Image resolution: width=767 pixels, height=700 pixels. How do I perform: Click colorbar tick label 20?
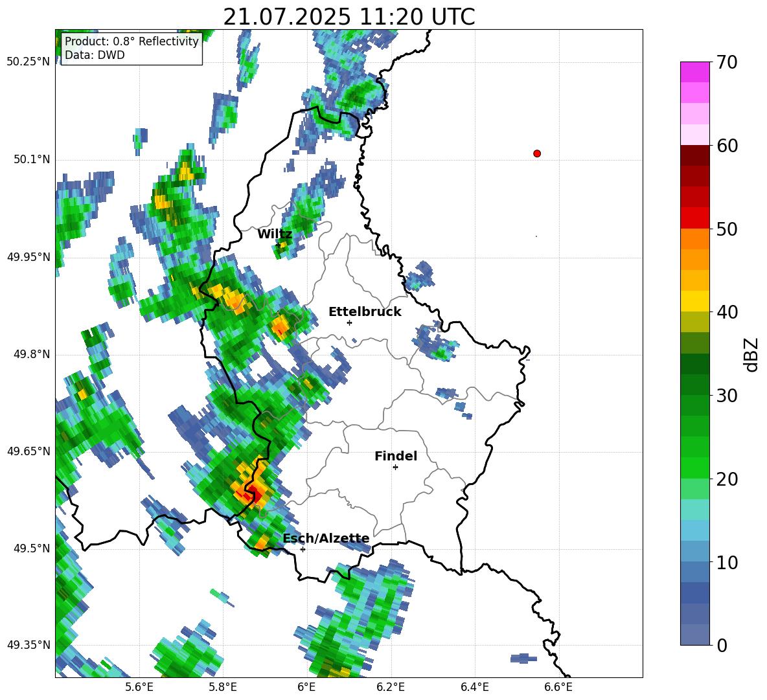tap(727, 479)
